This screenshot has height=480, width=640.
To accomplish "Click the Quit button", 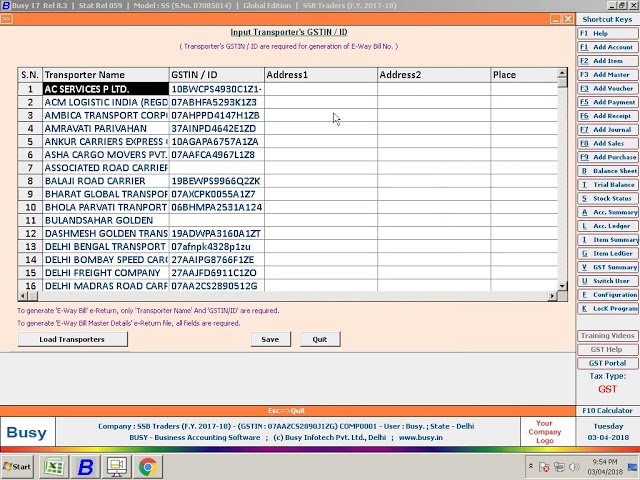I will point(320,339).
